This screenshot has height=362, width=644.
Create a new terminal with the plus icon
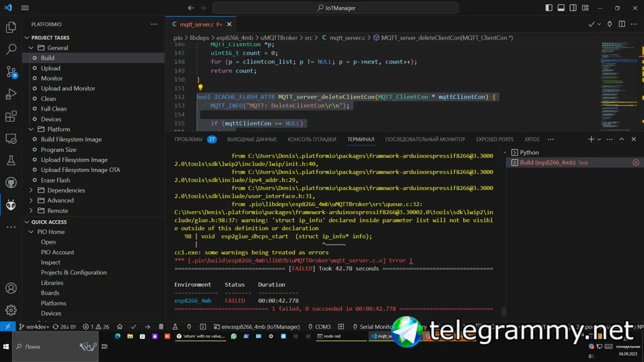coord(591,139)
